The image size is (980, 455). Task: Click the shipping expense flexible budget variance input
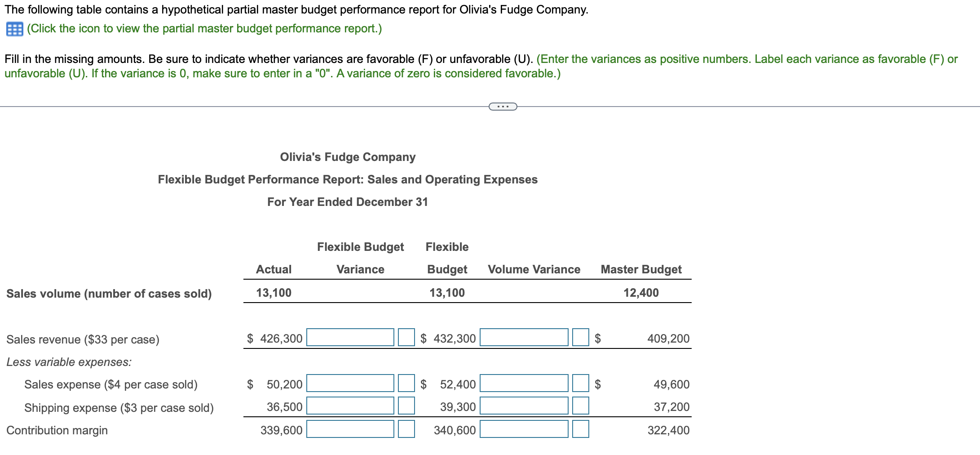point(350,406)
